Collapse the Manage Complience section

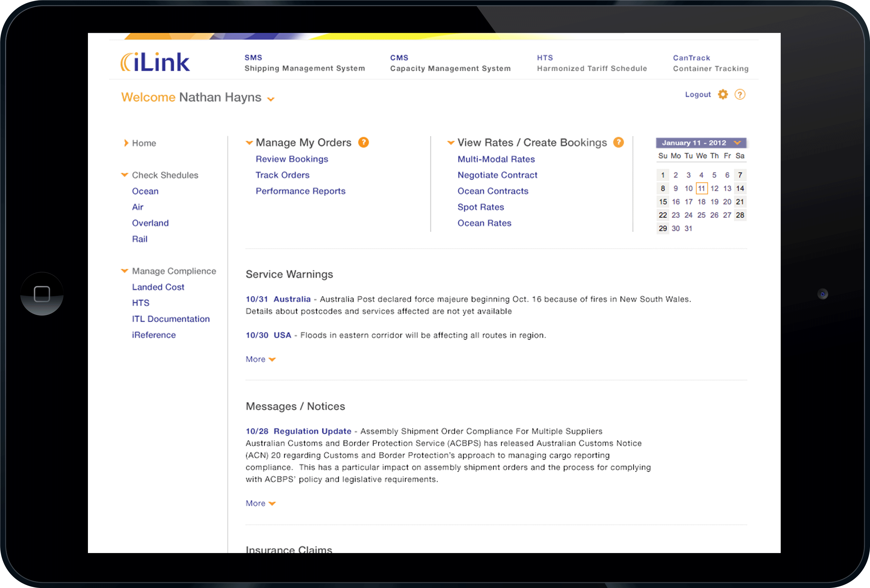tap(125, 271)
